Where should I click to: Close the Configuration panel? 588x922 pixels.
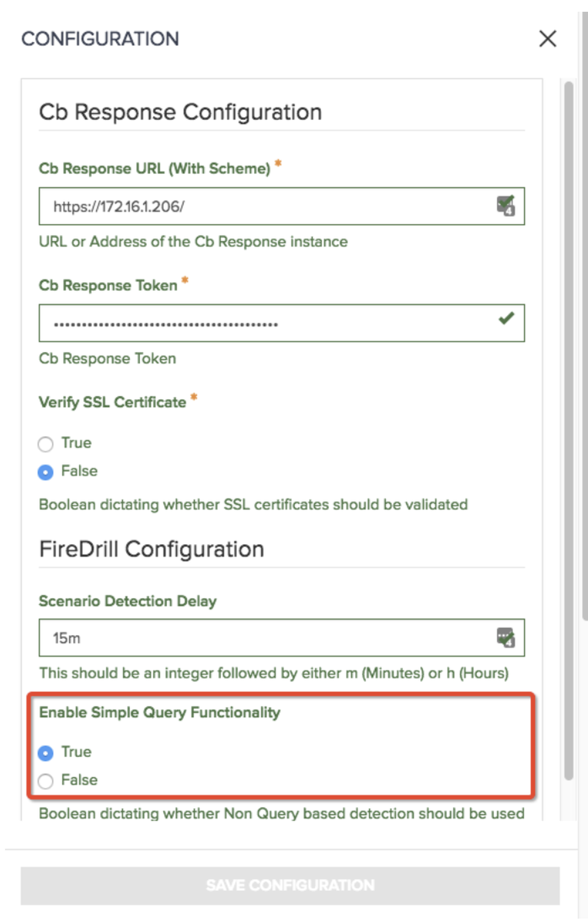[x=547, y=39]
